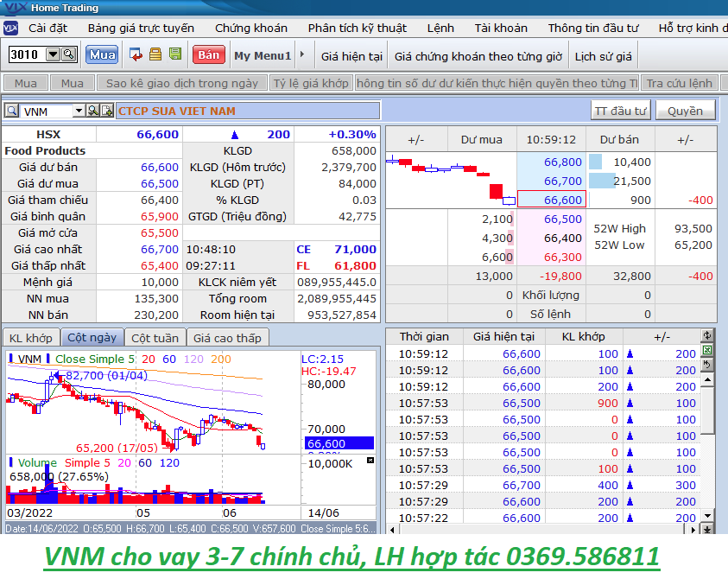
Task: Select the Giá cao thấp chart tab
Action: coord(227,338)
